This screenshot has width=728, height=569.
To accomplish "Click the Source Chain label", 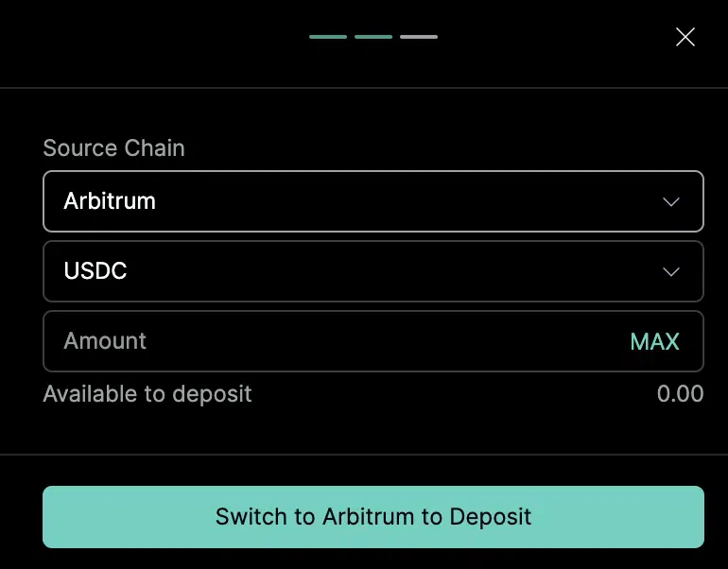I will (x=113, y=148).
